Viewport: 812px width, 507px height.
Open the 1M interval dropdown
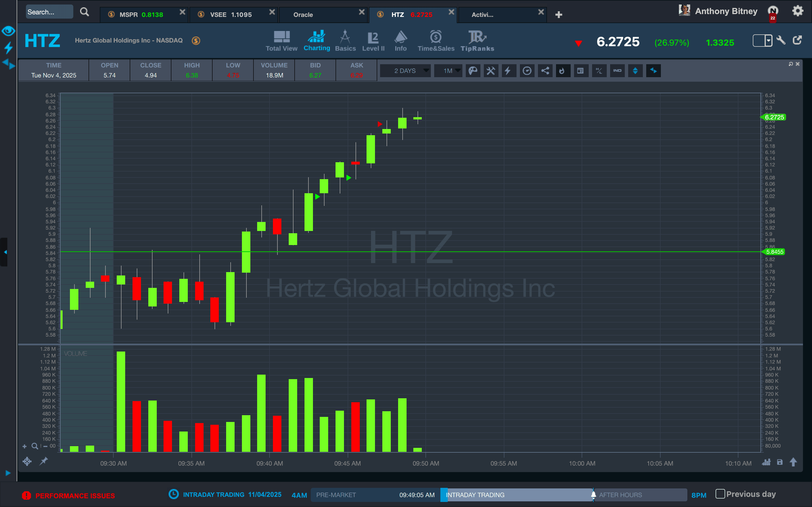pos(448,71)
